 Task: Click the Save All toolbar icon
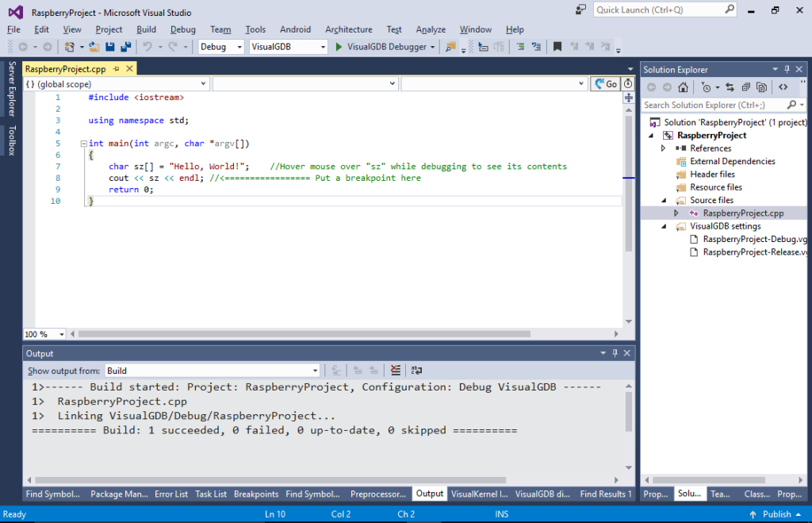click(126, 47)
